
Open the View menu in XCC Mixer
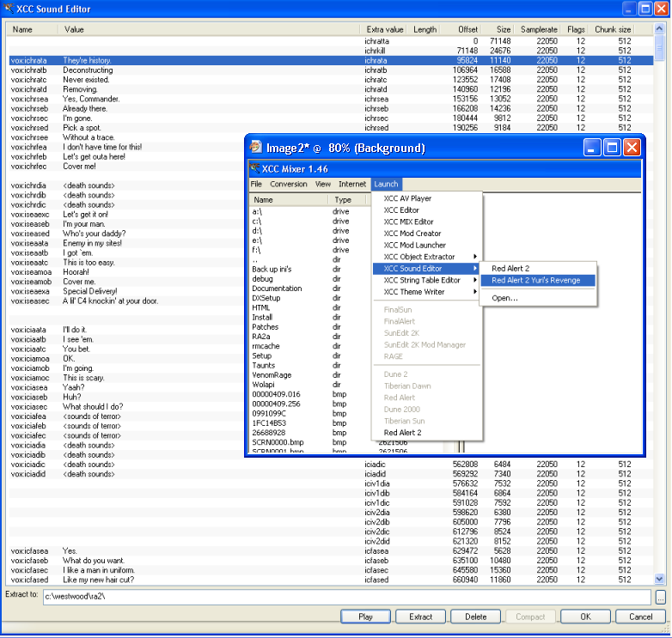point(323,184)
